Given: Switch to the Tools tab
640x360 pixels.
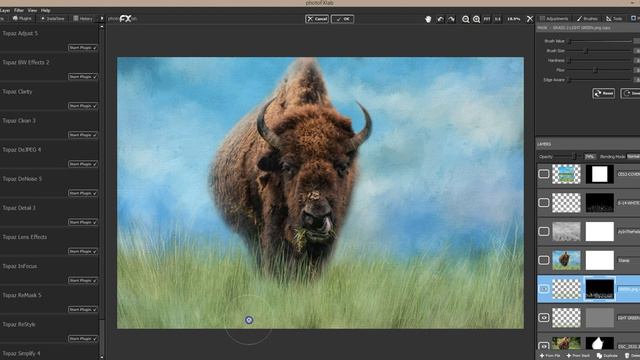Looking at the screenshot, I should [x=614, y=19].
